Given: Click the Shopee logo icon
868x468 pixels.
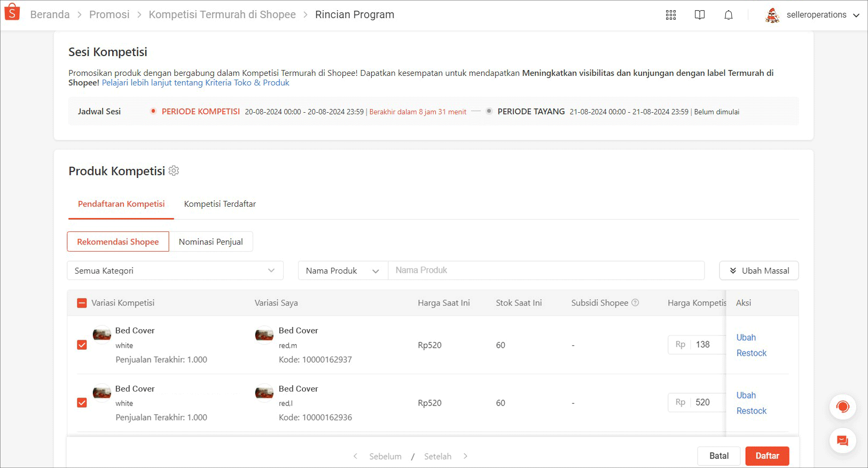Looking at the screenshot, I should (x=12, y=12).
